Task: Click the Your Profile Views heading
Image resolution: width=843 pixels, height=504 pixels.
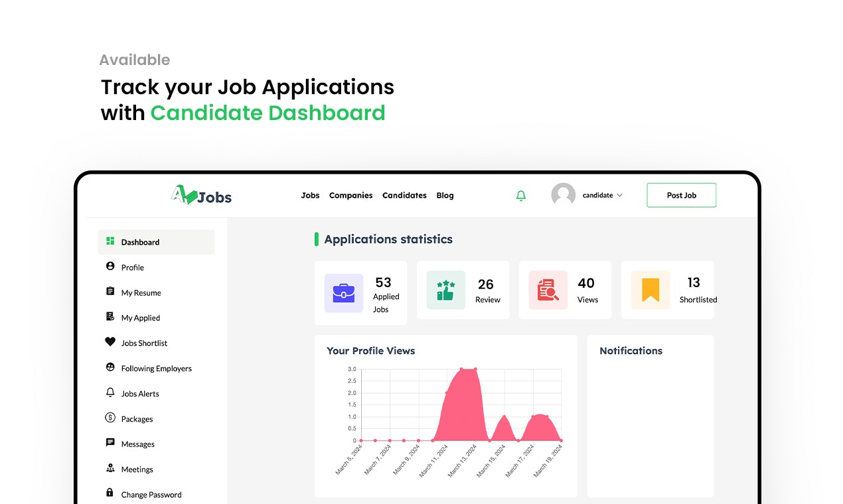Action: click(x=370, y=351)
